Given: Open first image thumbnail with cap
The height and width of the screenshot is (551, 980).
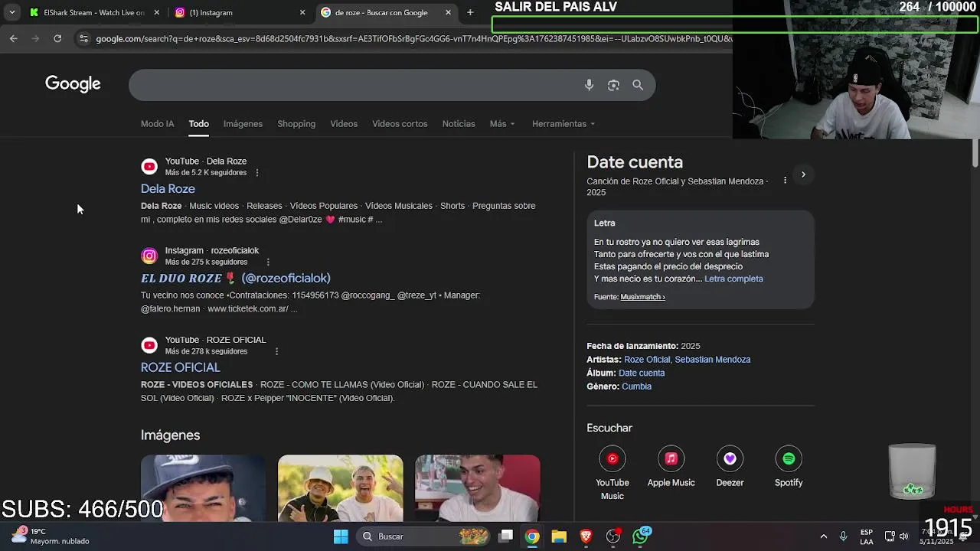Looking at the screenshot, I should click(x=203, y=488).
